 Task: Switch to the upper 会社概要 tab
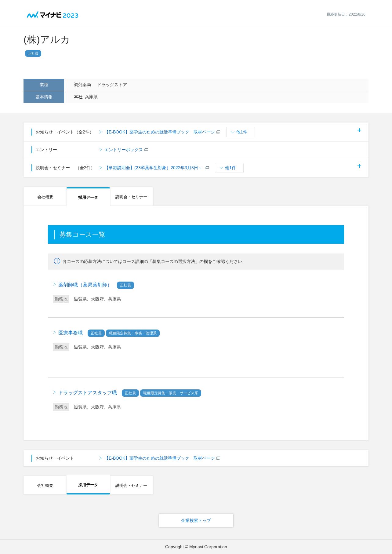45,197
